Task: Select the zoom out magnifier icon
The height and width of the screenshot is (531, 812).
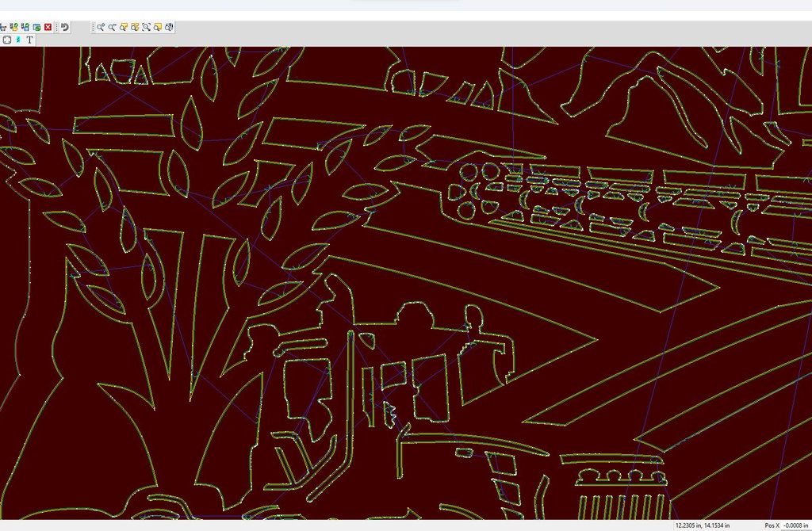Action: (x=113, y=27)
